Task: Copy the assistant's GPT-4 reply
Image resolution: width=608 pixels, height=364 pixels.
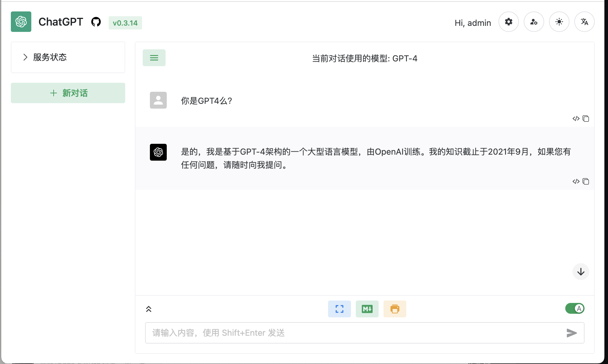Action: point(586,181)
